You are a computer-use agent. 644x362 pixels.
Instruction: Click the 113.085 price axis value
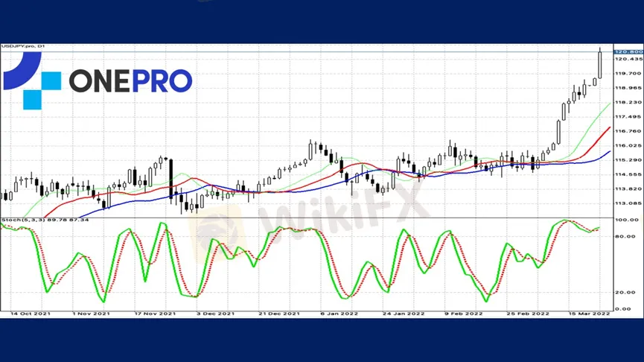point(628,203)
